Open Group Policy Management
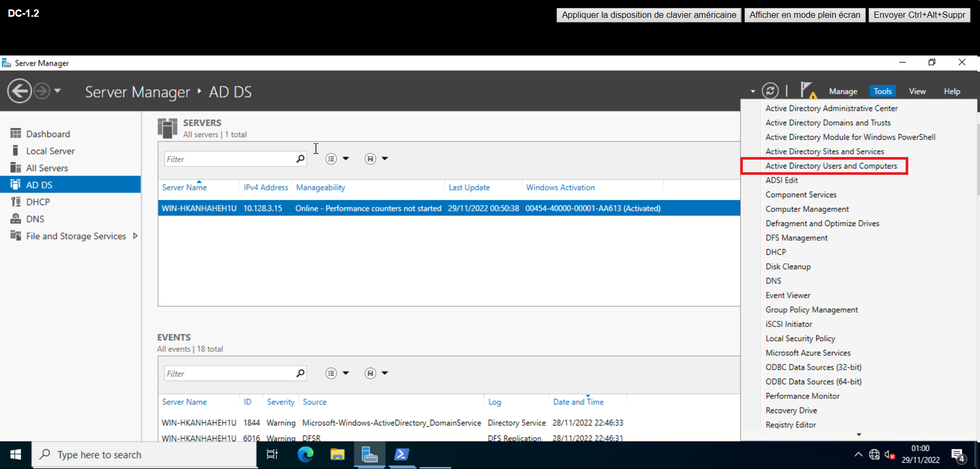Screen dimensions: 980x469 (x=811, y=310)
